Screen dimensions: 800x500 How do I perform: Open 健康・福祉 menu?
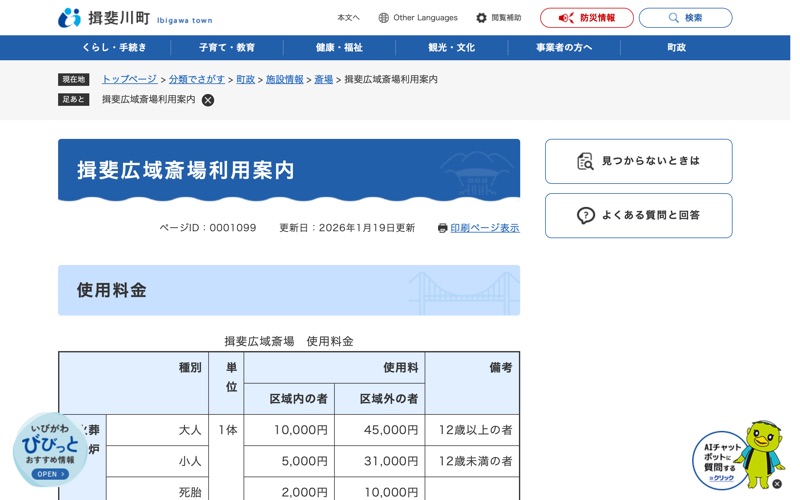pos(339,47)
